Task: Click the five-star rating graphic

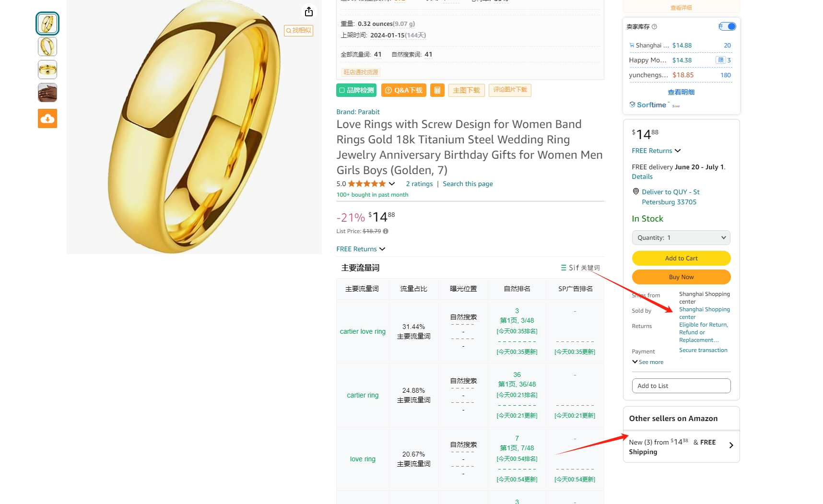Action: 367,184
